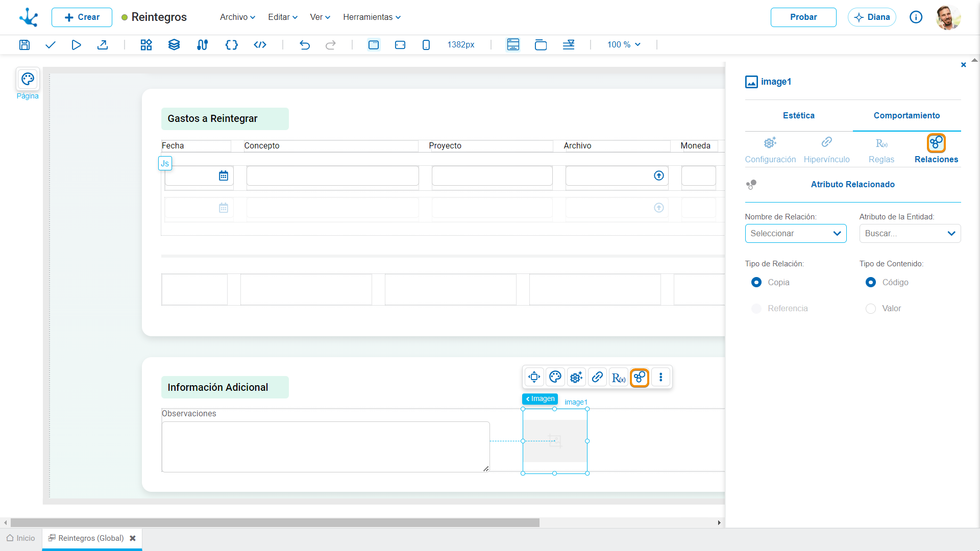
Task: Click the publish export icon
Action: click(x=103, y=45)
